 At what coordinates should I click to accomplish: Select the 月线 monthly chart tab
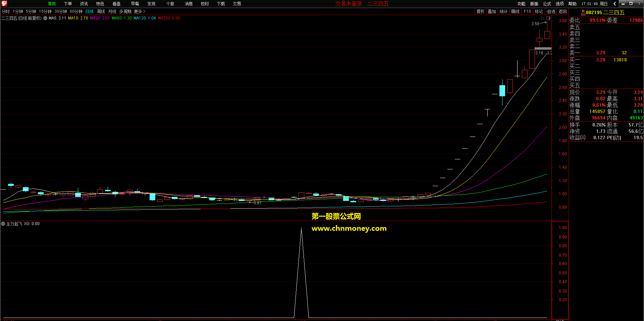click(112, 11)
